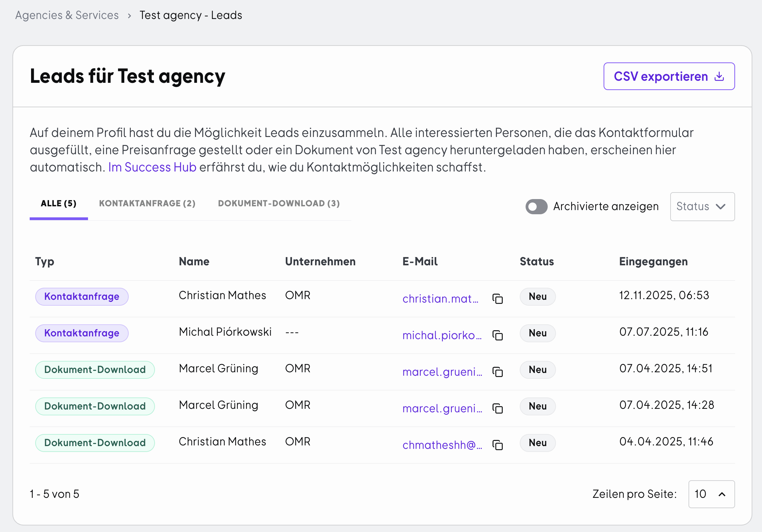Copy email in the 14:51 Marcel Grüning row

[x=497, y=372]
